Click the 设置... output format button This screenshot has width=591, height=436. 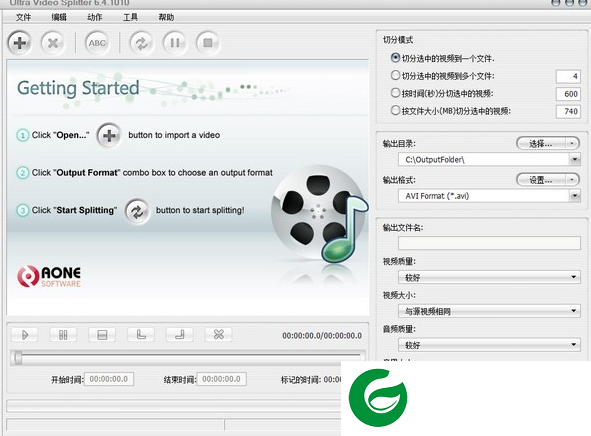[541, 180]
